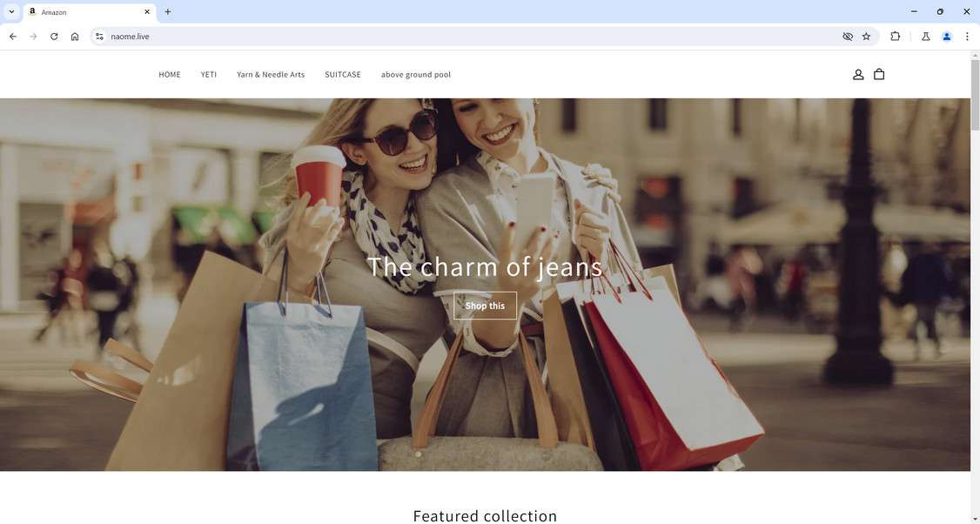Viewport: 980px width, 524px height.
Task: Open the above ground pool link
Action: 416,74
